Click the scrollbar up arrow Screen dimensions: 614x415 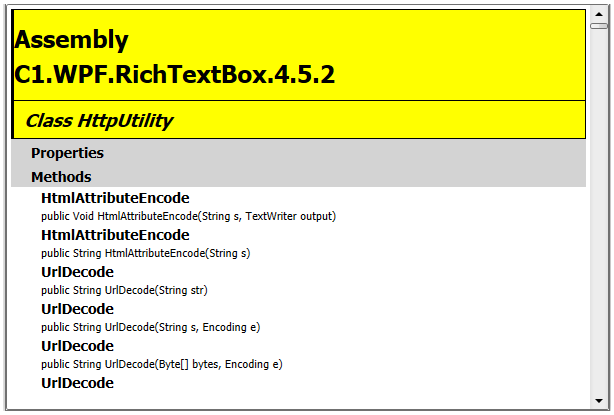[599, 14]
